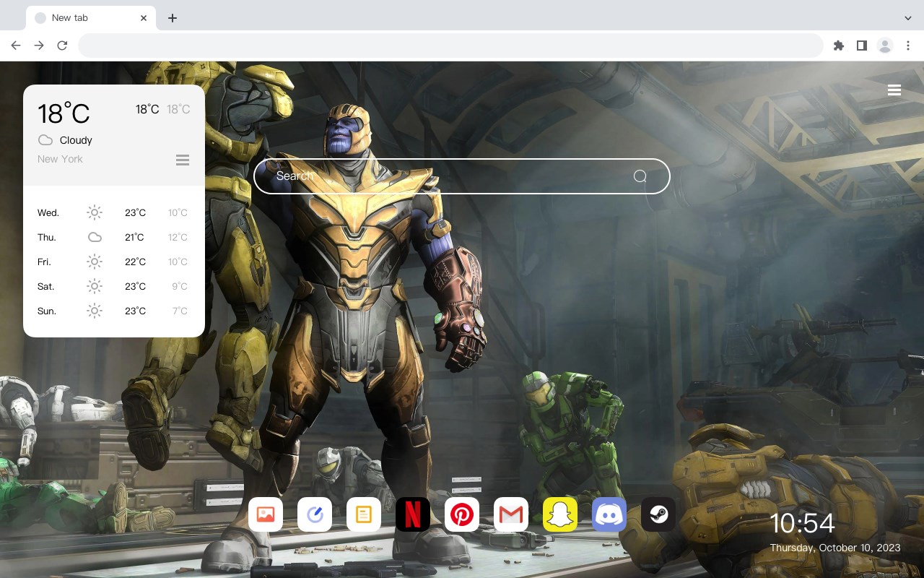Screen dimensions: 924x578
Task: Click the Thu. forecast row label
Action: coord(47,237)
